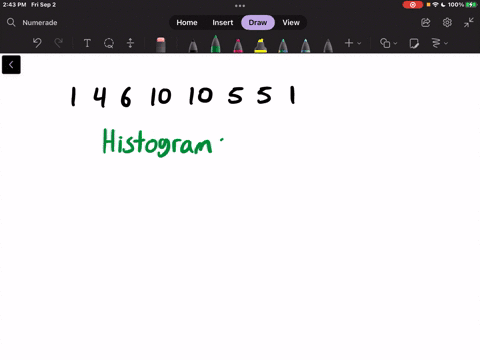The height and width of the screenshot is (360, 480).
Task: Tap the handwritten Histogram word
Action: (x=157, y=142)
